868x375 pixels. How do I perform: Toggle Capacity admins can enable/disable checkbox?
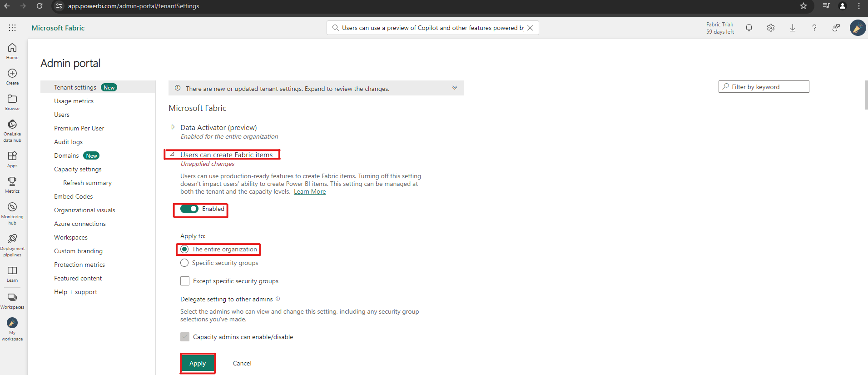point(185,337)
